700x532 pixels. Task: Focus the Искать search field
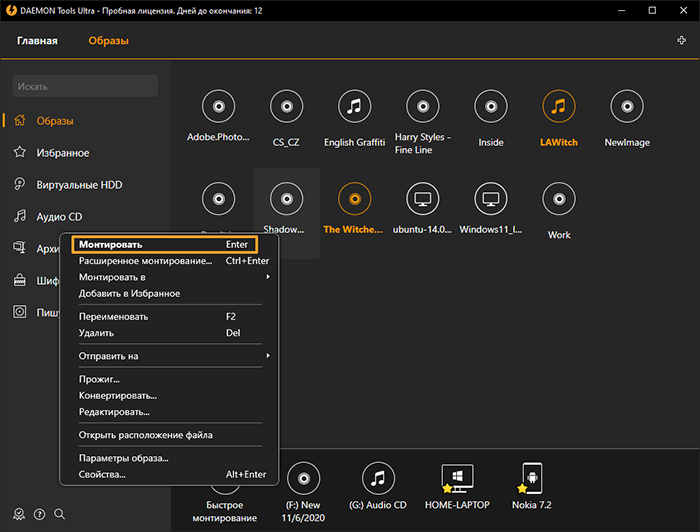pyautogui.click(x=85, y=86)
